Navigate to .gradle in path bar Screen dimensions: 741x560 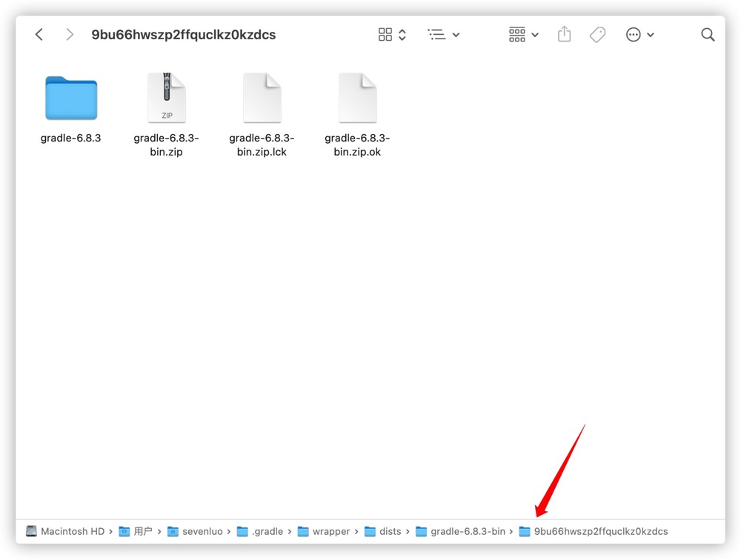[x=260, y=531]
